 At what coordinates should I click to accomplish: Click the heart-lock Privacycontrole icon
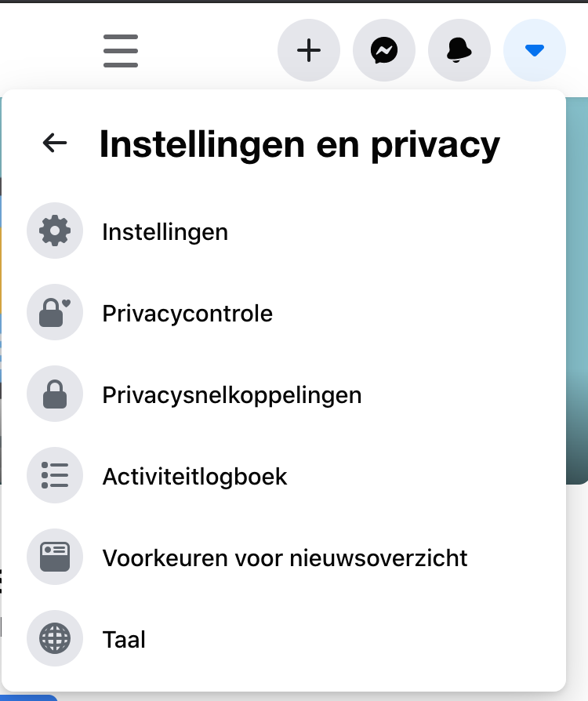pos(55,313)
